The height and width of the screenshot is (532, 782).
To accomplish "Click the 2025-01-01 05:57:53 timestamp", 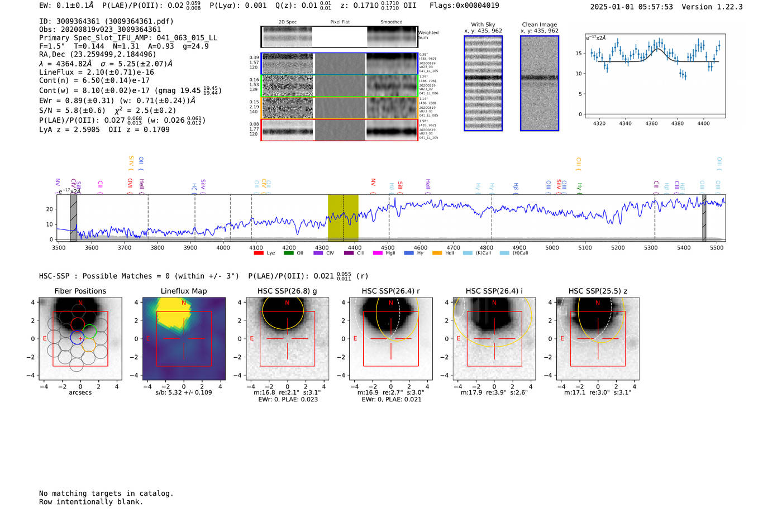I will (632, 7).
